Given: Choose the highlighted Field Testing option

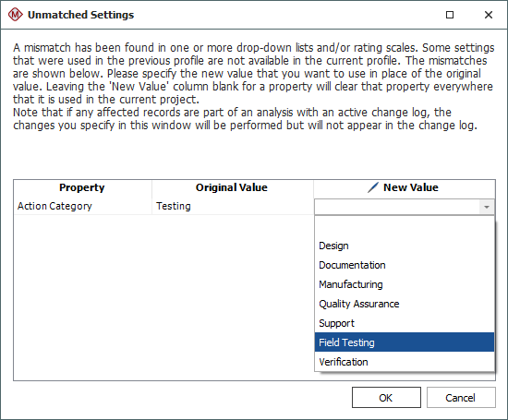Looking at the screenshot, I should pos(405,342).
